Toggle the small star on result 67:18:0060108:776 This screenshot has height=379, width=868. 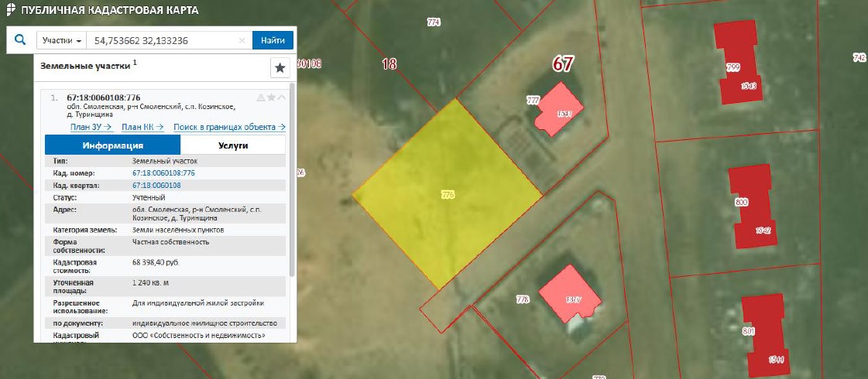[271, 97]
